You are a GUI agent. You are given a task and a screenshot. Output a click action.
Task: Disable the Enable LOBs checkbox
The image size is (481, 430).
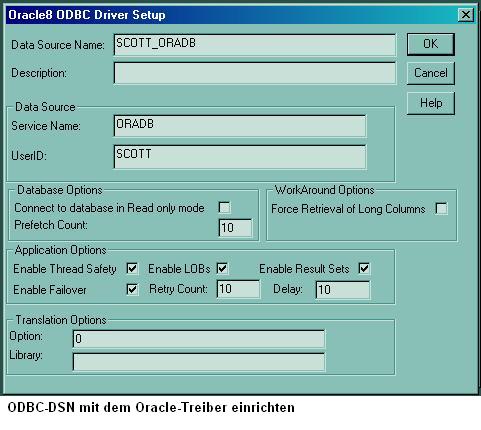(x=222, y=268)
